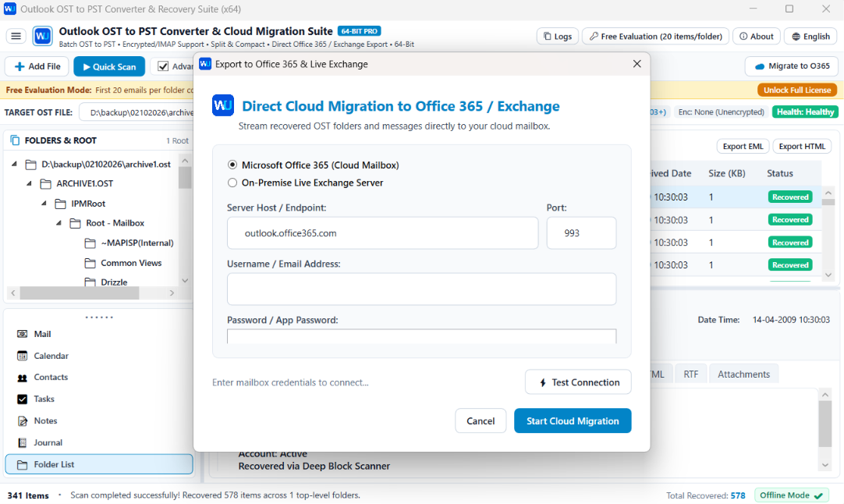Click Cancel in the migration dialog
The width and height of the screenshot is (844, 504).
481,421
